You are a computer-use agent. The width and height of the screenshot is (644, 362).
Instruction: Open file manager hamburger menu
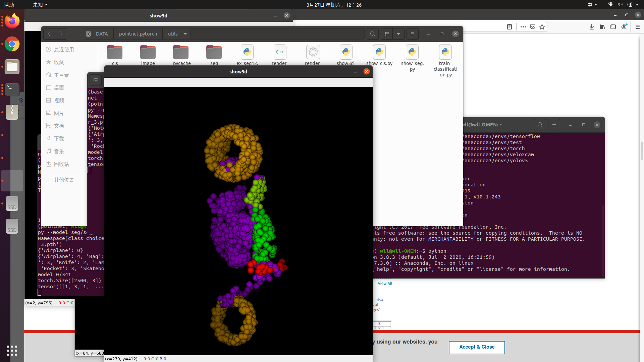[x=413, y=34]
